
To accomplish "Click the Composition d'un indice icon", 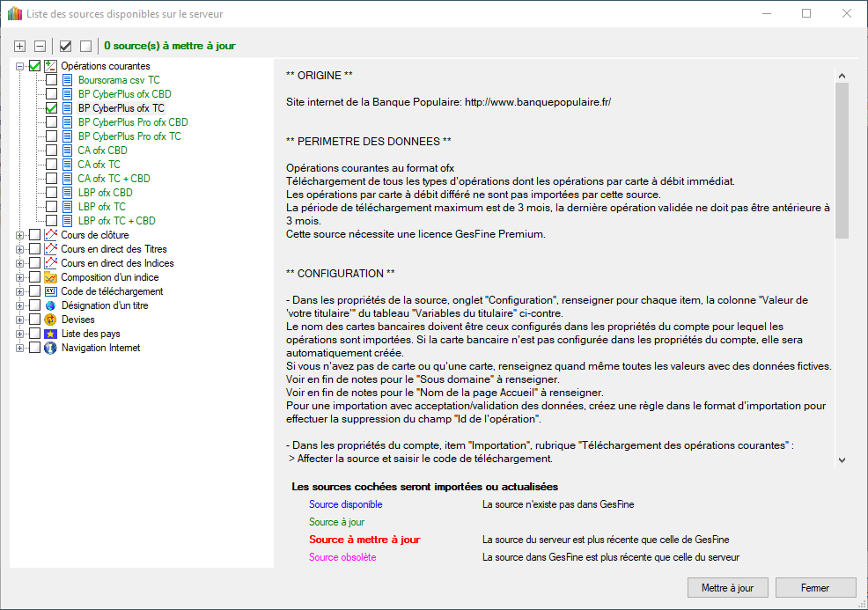I will (51, 277).
